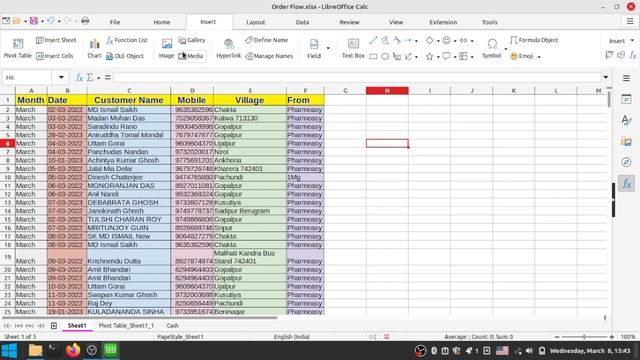Click the Text Box tool
The height and width of the screenshot is (360, 640).
[x=353, y=48]
